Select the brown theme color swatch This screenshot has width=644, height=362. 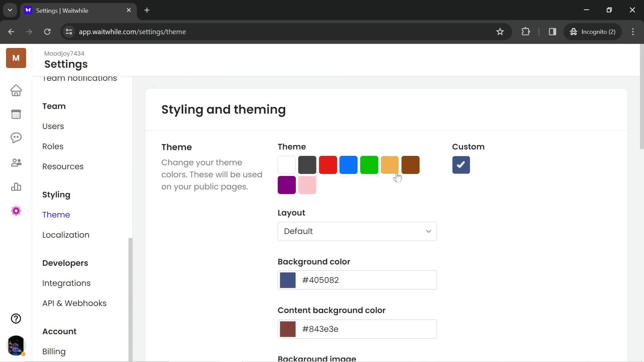click(x=411, y=165)
